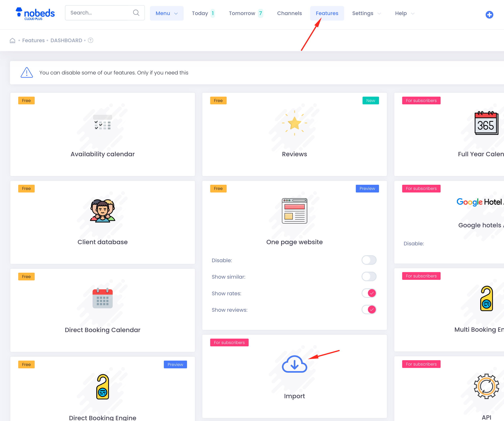Disable the Show reviews switch

(369, 310)
